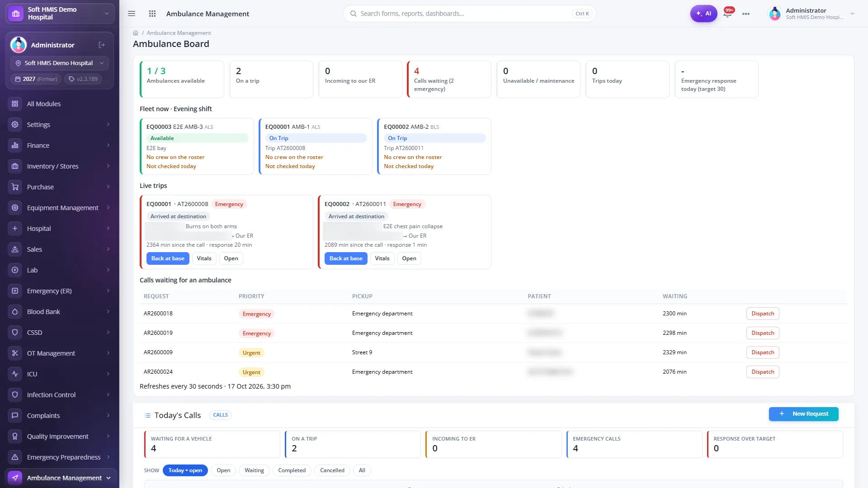Screen dimensions: 868x488
Task: Open Infection Control sidebar menu item
Action: 60,395
